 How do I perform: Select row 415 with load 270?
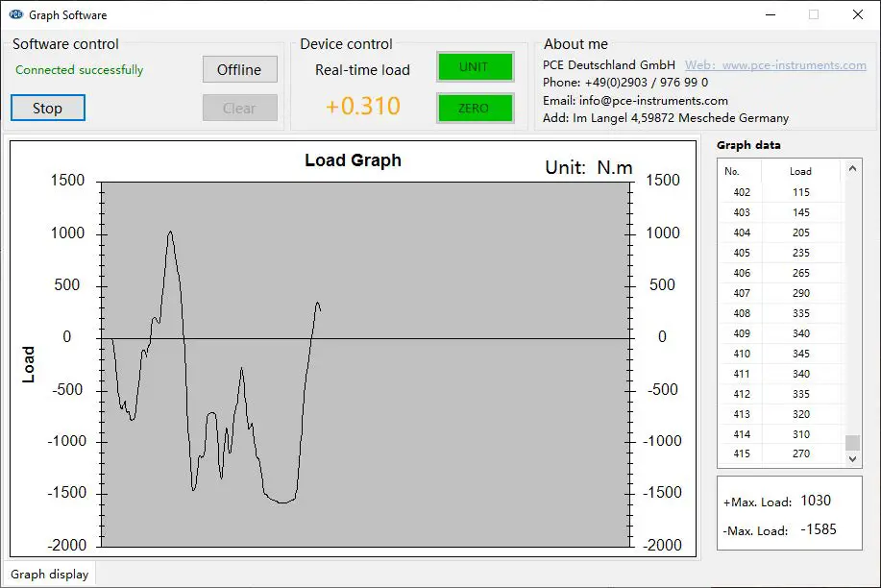tap(781, 453)
